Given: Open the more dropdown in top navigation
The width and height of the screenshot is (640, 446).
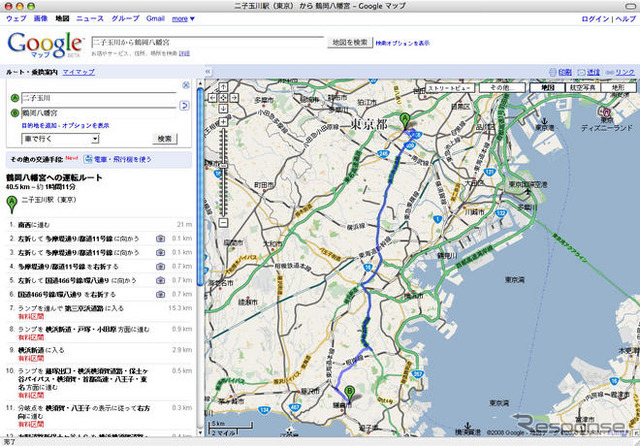Looking at the screenshot, I should pyautogui.click(x=183, y=19).
